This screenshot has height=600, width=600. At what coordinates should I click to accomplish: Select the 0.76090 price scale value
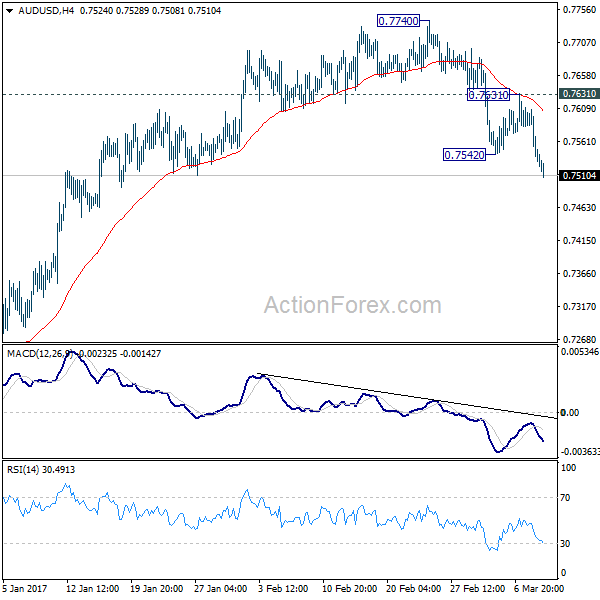pyautogui.click(x=579, y=109)
